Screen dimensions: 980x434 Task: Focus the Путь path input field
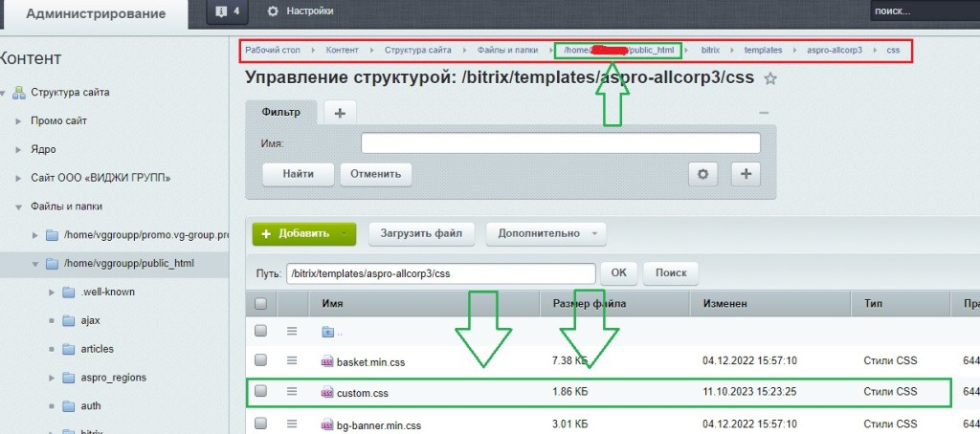[x=441, y=273]
